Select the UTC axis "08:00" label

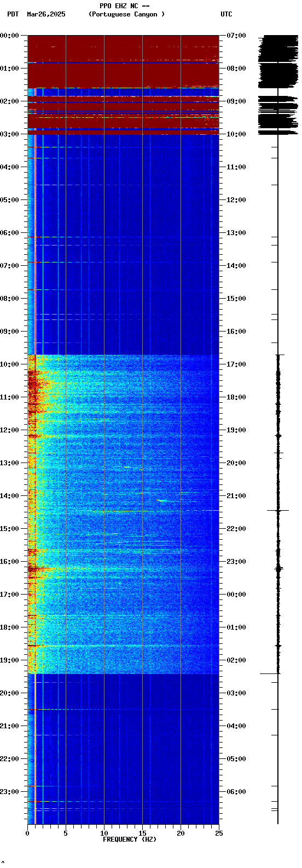coord(236,68)
